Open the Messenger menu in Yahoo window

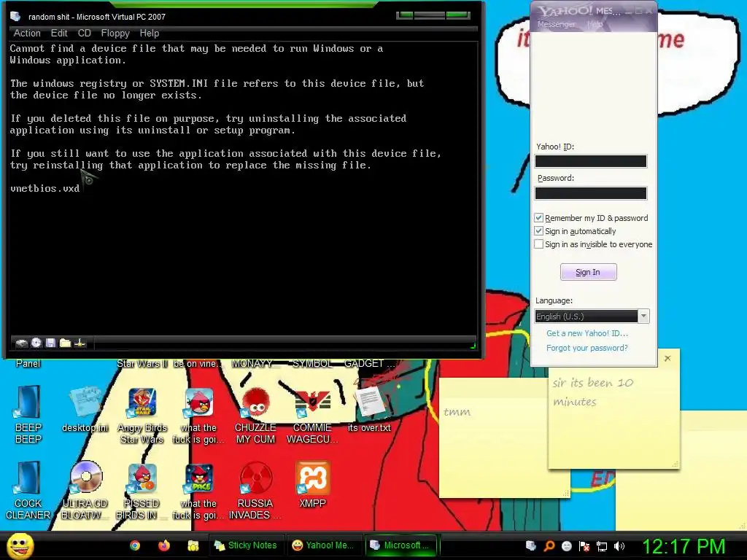(556, 24)
